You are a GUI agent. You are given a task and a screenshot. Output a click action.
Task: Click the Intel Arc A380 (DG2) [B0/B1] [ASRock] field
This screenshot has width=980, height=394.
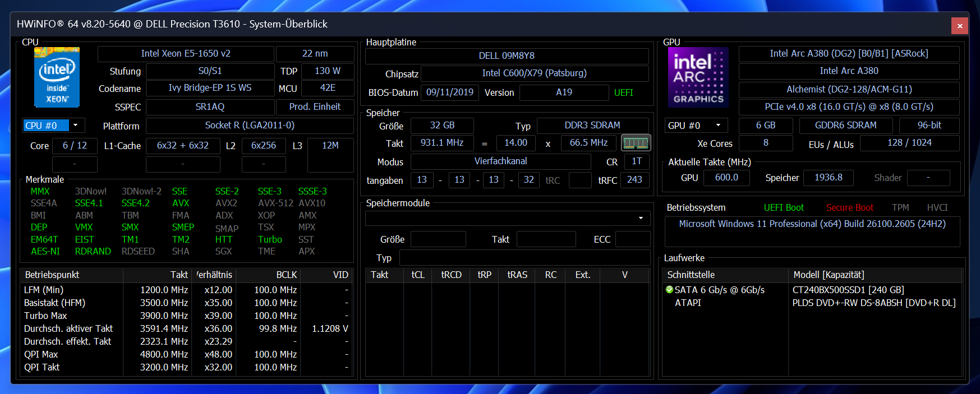(x=849, y=54)
